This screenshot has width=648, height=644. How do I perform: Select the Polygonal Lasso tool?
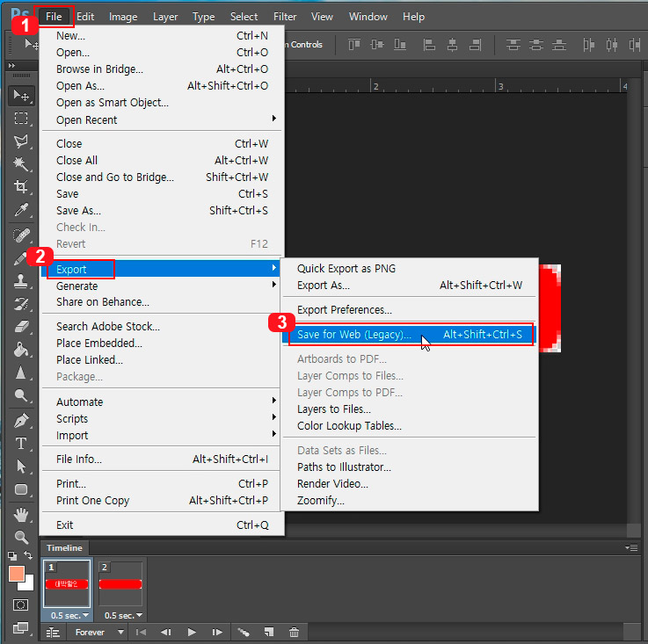[21, 141]
